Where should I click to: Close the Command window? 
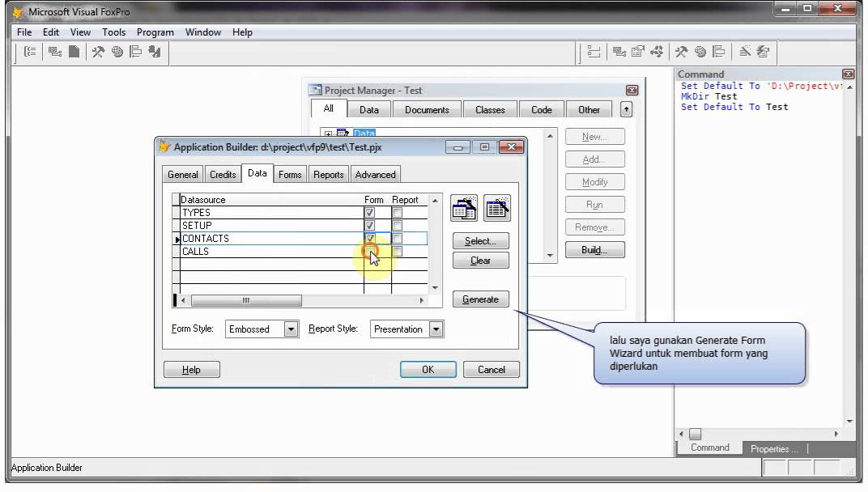pyautogui.click(x=848, y=74)
